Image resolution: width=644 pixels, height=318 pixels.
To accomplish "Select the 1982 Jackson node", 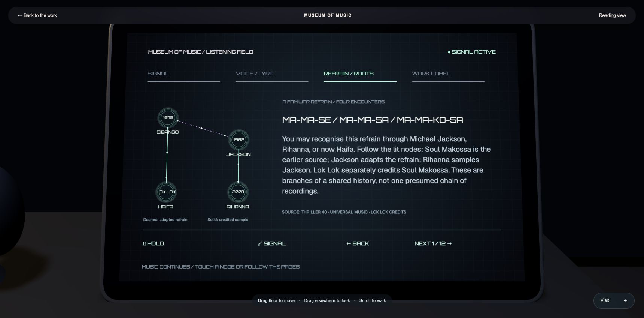I will 239,140.
